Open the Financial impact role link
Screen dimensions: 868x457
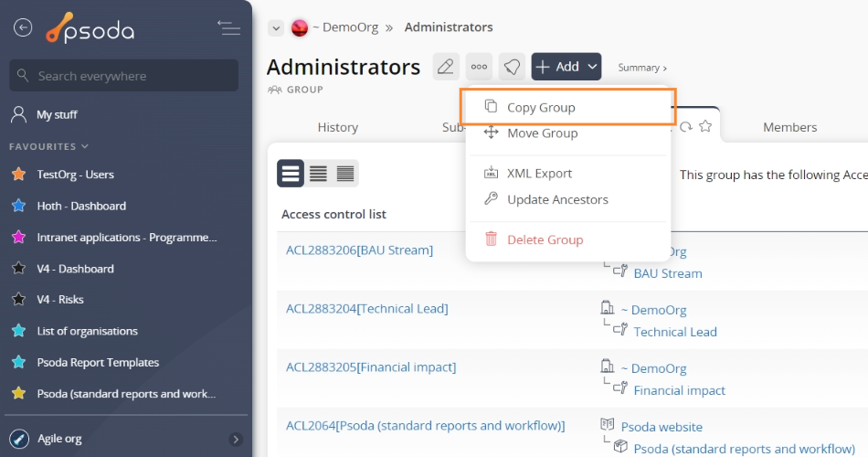click(679, 390)
